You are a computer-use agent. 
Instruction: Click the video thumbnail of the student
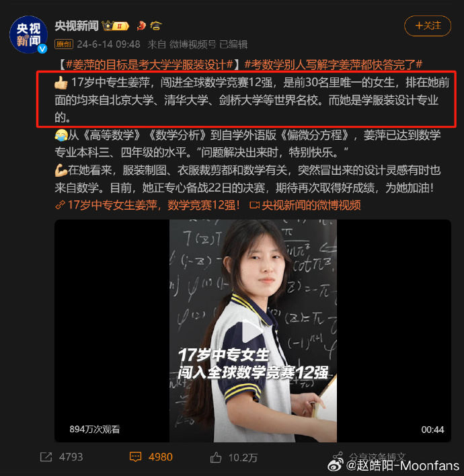(253, 331)
